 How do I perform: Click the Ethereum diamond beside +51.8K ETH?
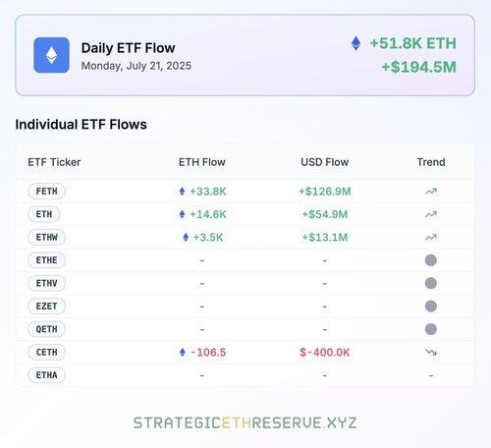[355, 43]
